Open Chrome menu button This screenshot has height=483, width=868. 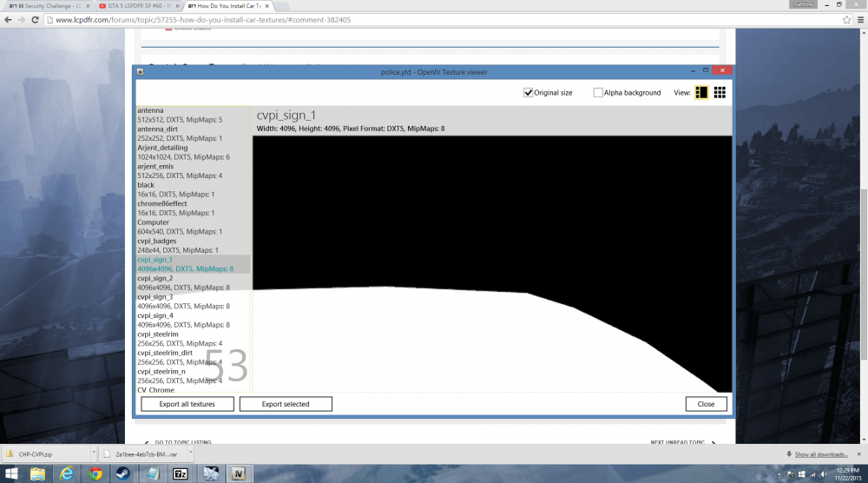(860, 20)
